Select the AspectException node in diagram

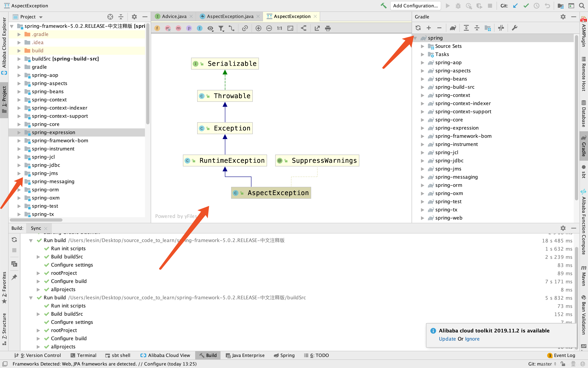[x=271, y=193]
